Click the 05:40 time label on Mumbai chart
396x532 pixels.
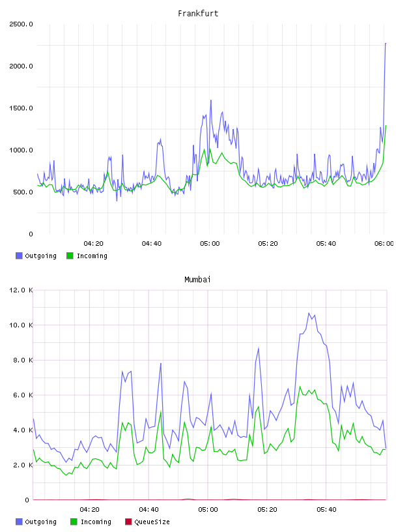click(x=326, y=510)
